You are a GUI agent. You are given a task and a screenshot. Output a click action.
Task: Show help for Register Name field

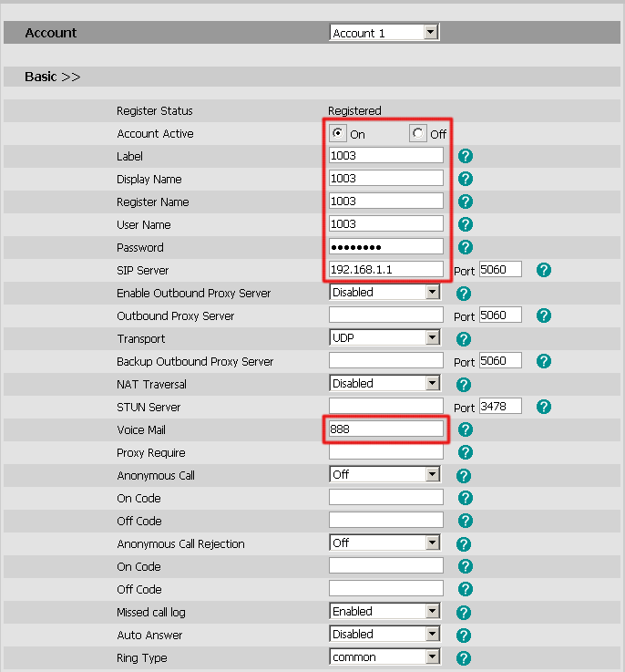[466, 202]
